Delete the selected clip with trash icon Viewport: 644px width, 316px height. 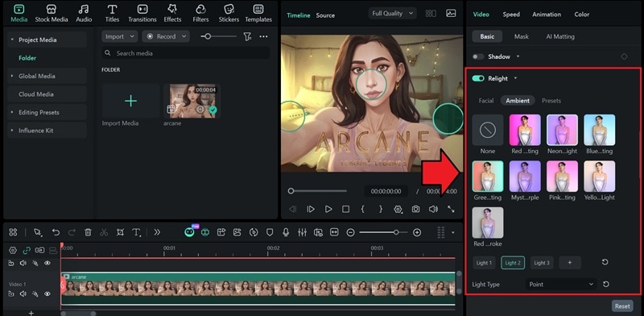coord(88,232)
